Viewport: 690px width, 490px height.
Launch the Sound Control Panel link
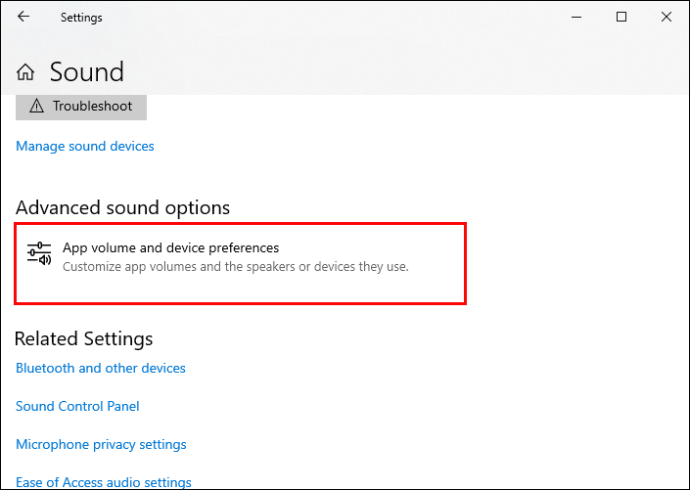coord(77,406)
